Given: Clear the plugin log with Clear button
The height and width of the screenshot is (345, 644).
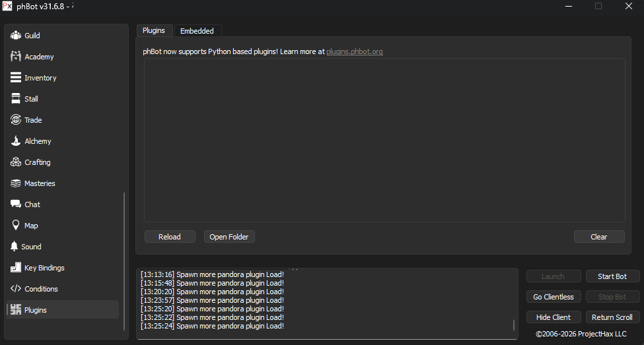Looking at the screenshot, I should click(x=598, y=237).
